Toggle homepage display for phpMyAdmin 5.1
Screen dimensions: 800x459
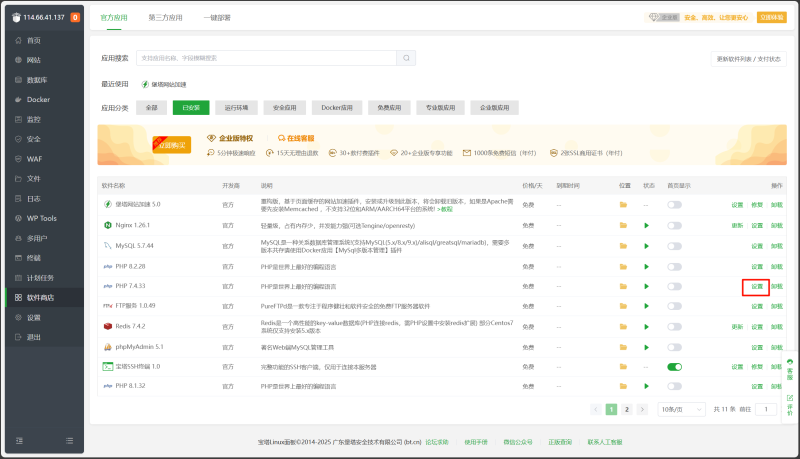674,347
